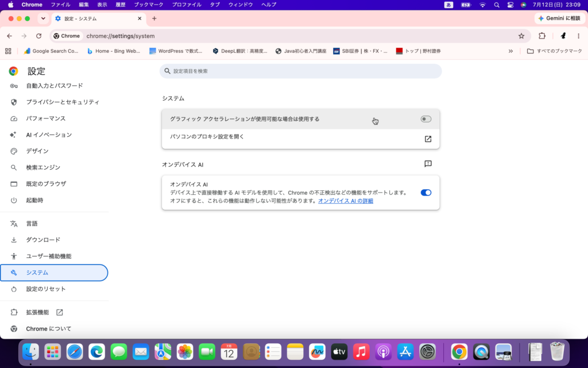Reload the current page

point(38,36)
